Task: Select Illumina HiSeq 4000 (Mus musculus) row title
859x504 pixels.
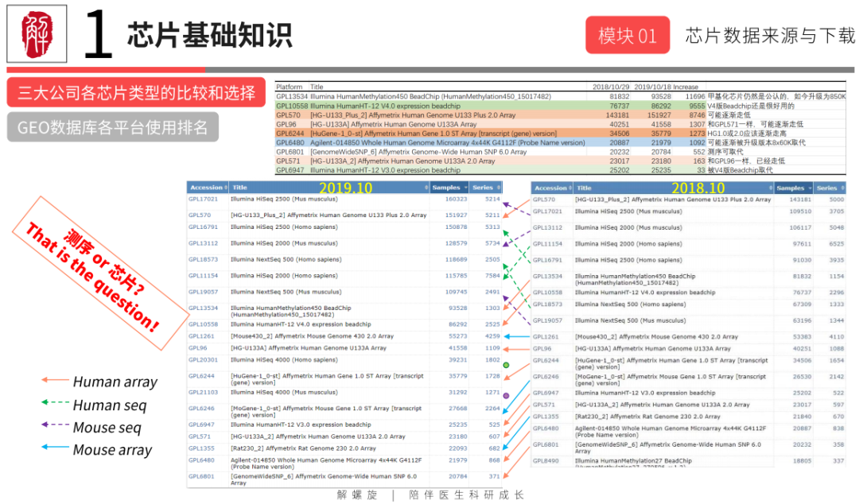Action: click(x=284, y=392)
